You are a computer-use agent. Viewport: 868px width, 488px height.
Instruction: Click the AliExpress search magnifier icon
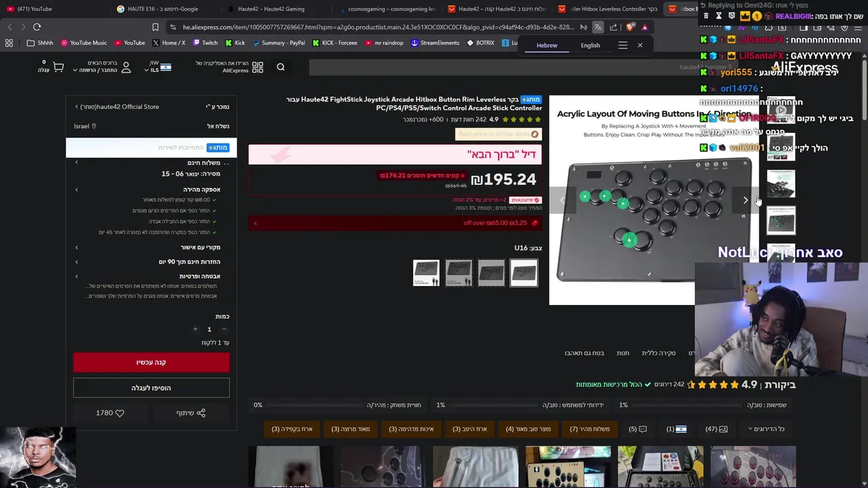281,66
